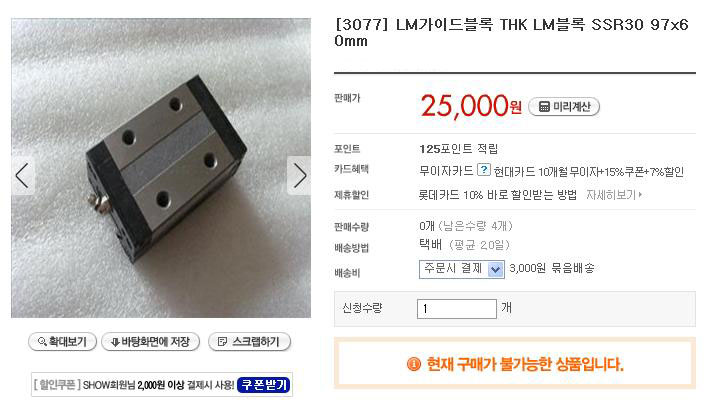
Task: Click the 바탕화면에 저장 save button
Action: (x=150, y=342)
